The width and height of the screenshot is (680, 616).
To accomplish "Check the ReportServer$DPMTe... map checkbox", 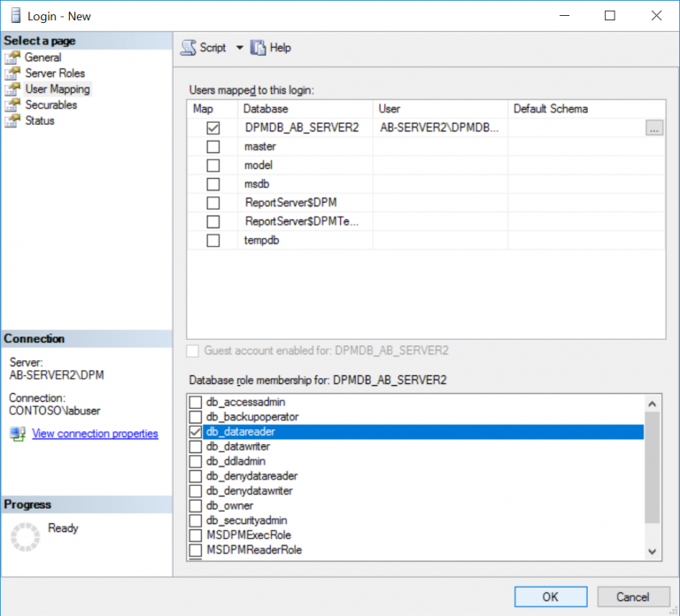I will [x=212, y=221].
